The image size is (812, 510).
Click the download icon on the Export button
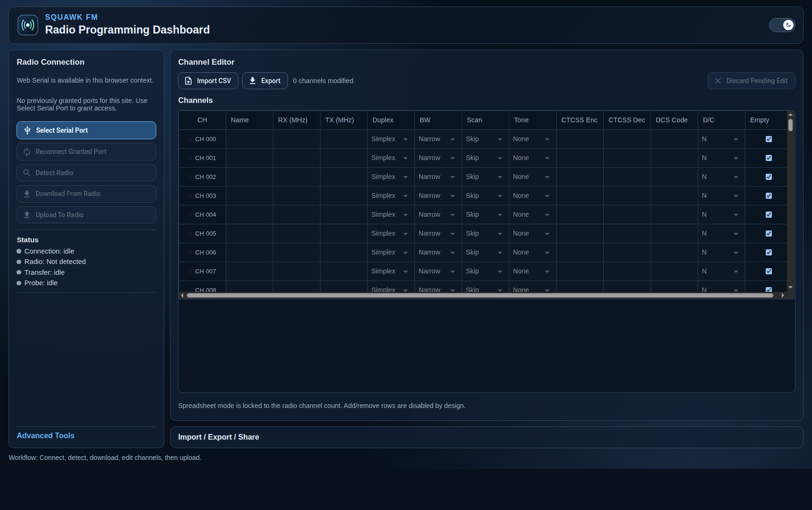click(x=253, y=81)
